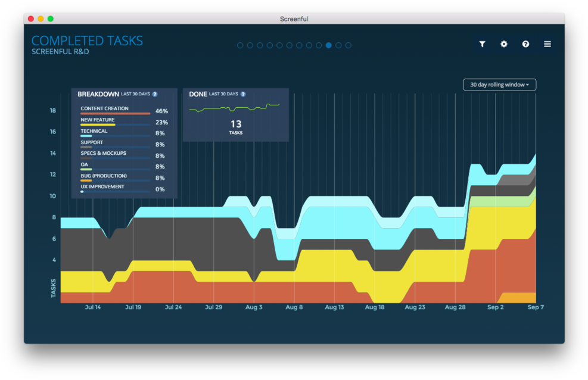This screenshot has height=380, width=588.
Task: Click the help question mark in top toolbar
Action: pos(525,44)
